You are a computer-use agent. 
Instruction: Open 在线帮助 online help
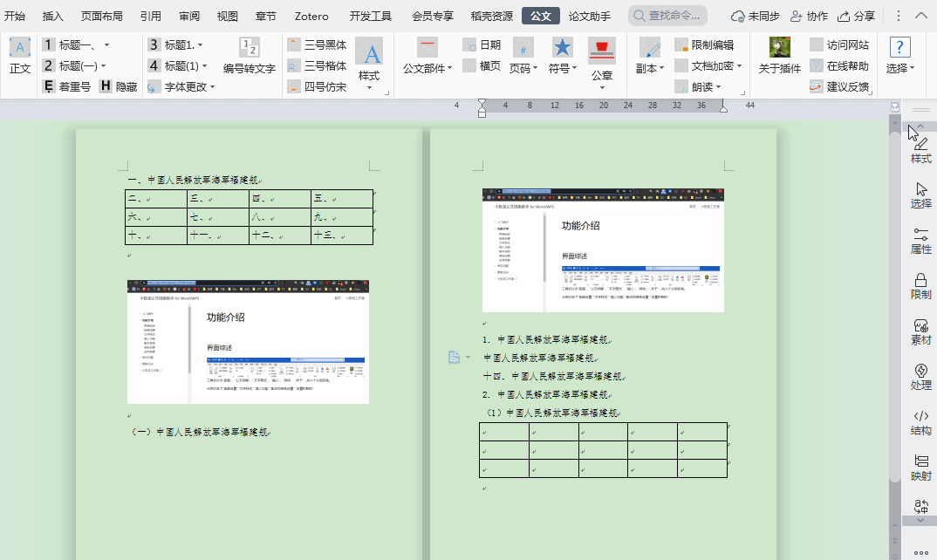(839, 65)
